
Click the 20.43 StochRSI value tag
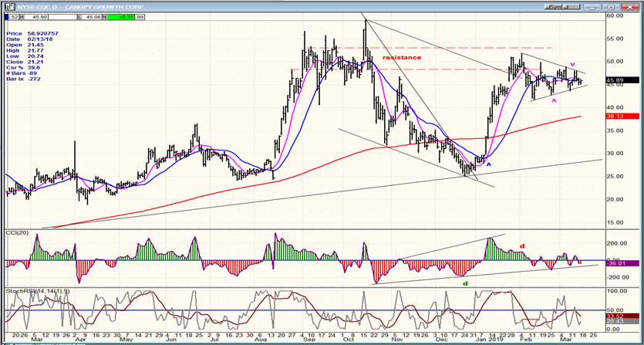click(x=622, y=322)
